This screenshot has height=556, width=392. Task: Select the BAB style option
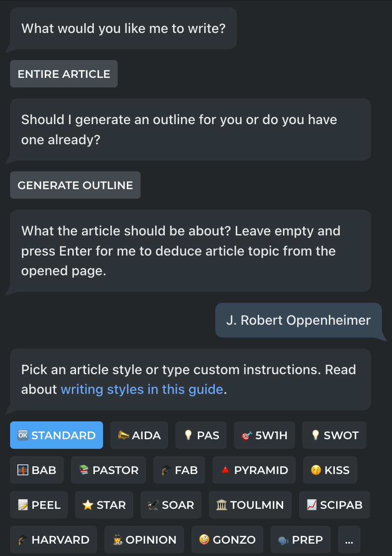point(37,470)
